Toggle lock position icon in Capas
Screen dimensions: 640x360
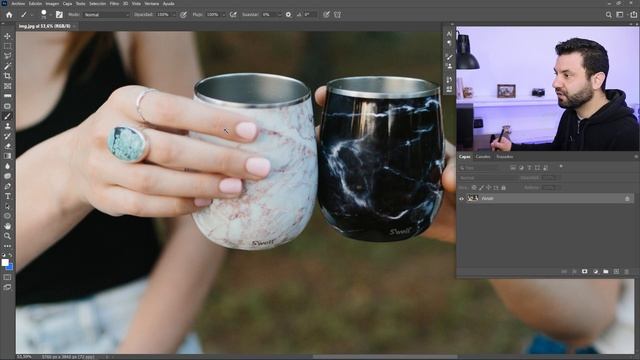tap(489, 188)
